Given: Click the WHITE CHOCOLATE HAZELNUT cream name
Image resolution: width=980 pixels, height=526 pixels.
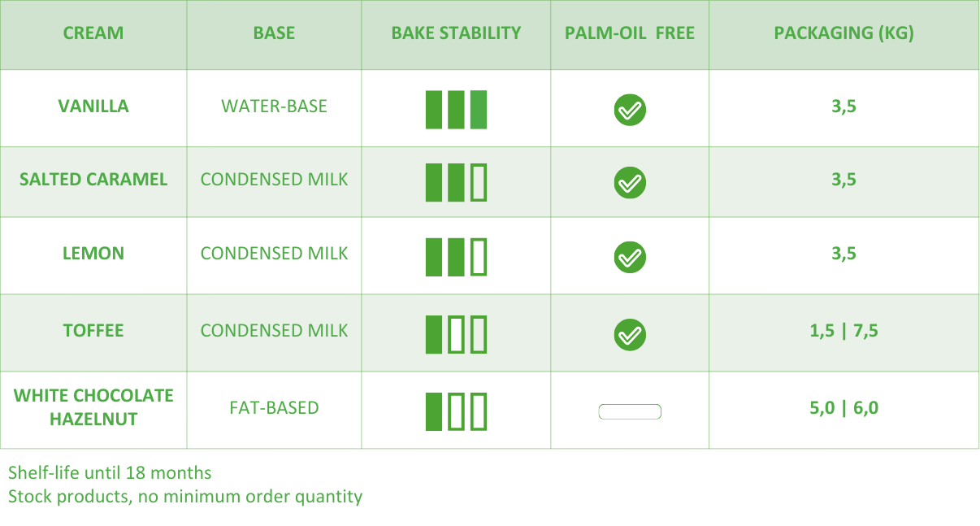Looking at the screenshot, I should [x=93, y=407].
